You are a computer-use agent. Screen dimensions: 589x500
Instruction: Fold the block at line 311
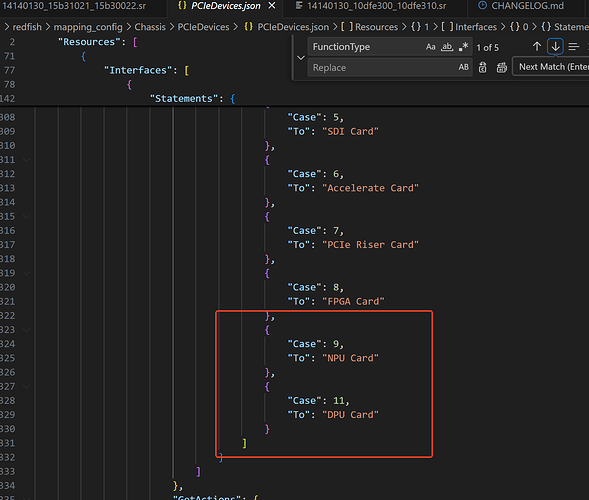click(x=26, y=160)
